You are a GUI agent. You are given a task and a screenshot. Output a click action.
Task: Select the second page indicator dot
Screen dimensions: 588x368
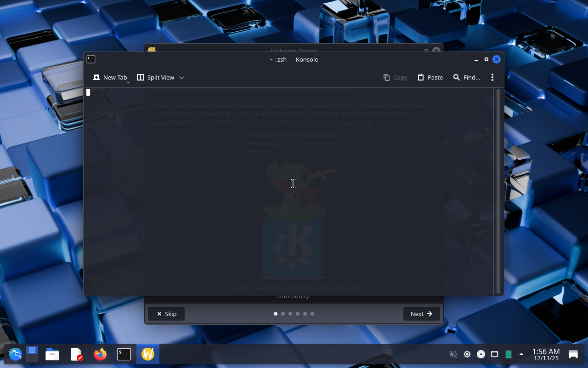(283, 314)
